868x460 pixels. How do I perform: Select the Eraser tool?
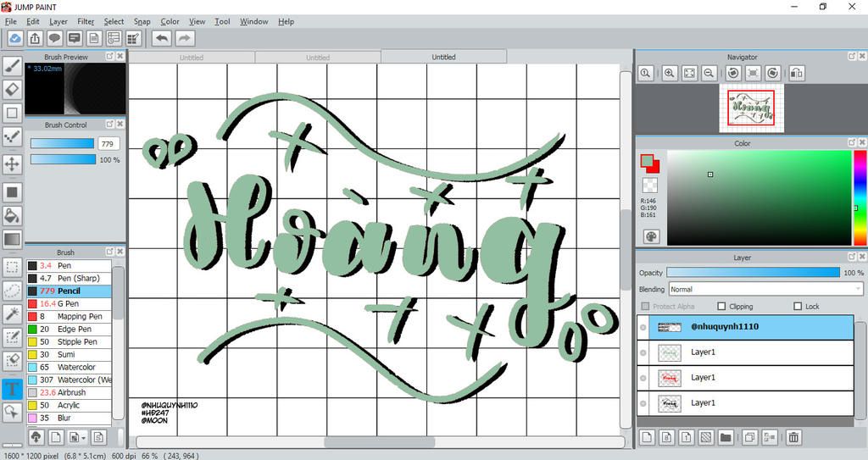(x=12, y=89)
